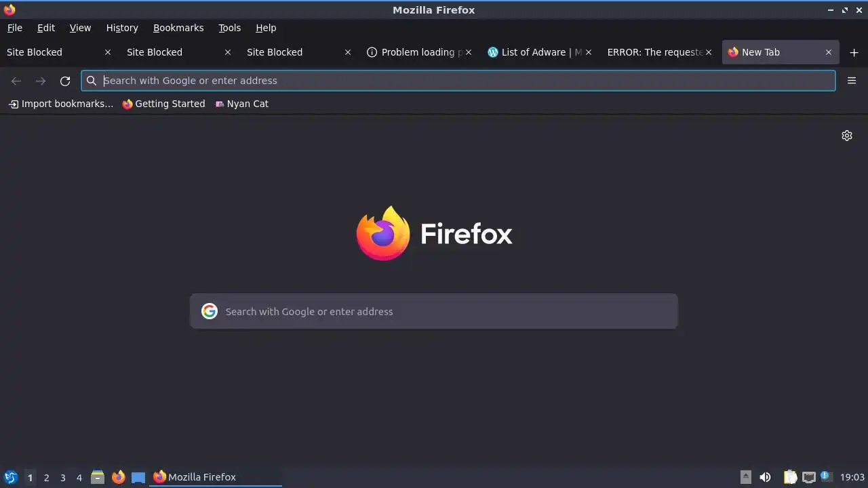
Task: Click the removable media eject tray icon
Action: pyautogui.click(x=745, y=477)
